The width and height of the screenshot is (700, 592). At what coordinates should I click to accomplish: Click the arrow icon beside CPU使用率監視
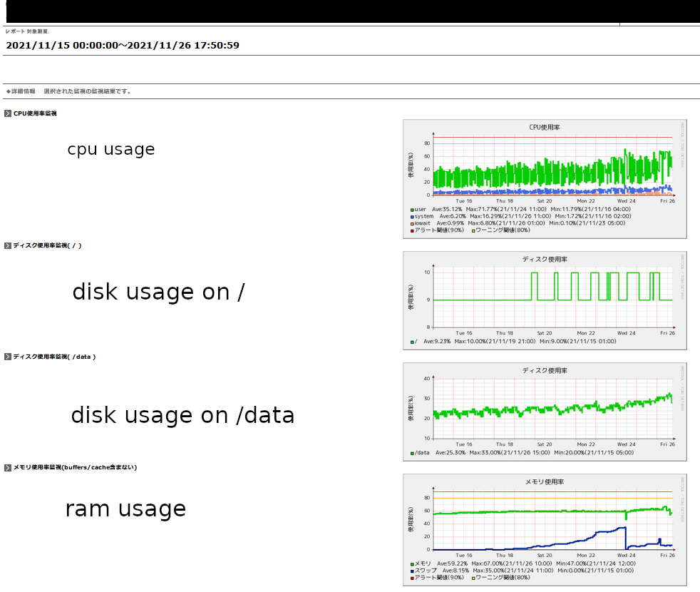pos(8,113)
